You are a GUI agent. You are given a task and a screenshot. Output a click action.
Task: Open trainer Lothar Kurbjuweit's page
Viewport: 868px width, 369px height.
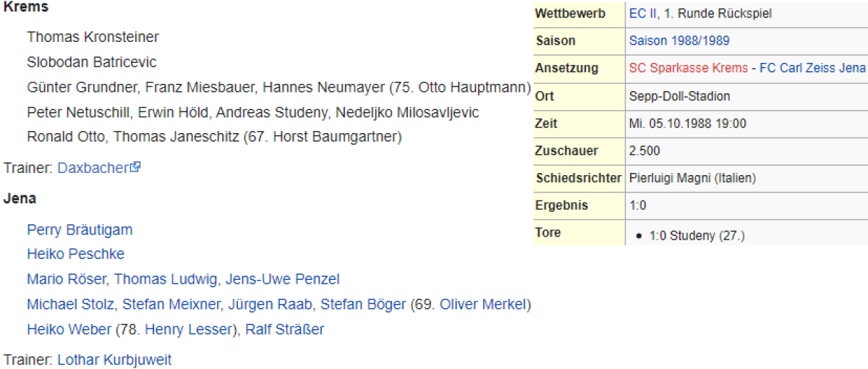114,360
